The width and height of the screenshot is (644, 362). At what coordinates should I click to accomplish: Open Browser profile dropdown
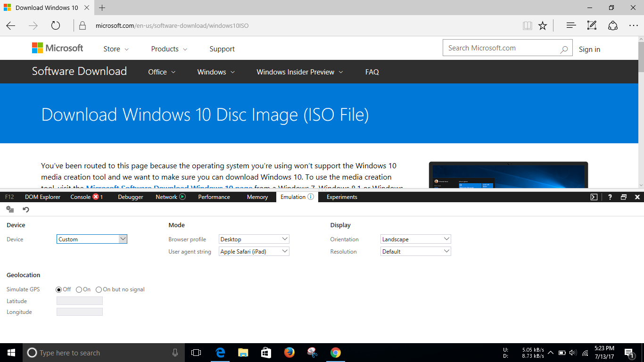(x=254, y=239)
